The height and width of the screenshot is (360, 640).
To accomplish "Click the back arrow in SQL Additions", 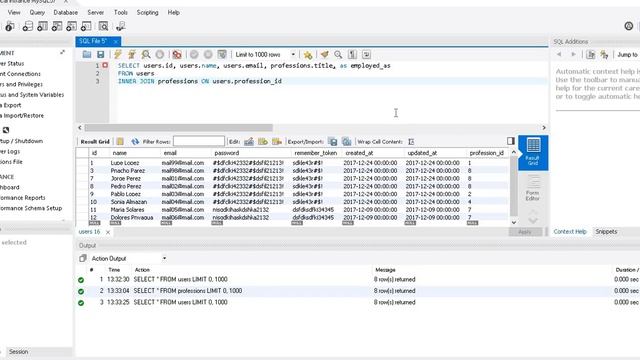I will (x=559, y=54).
